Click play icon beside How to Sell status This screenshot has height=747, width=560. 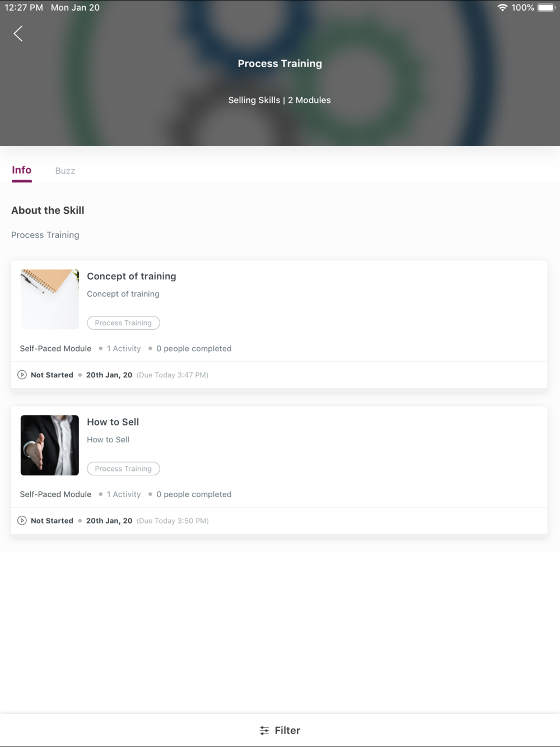pyautogui.click(x=22, y=520)
